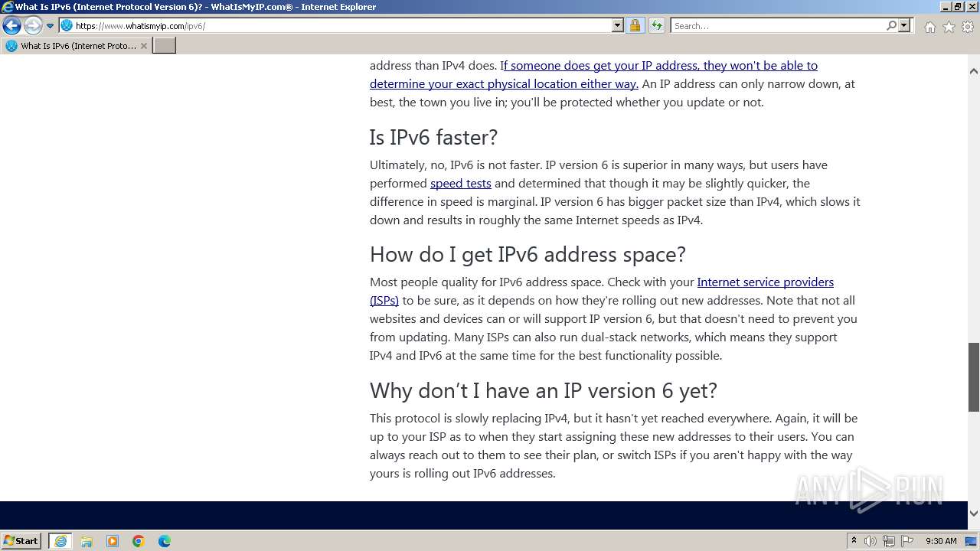This screenshot has height=551, width=980.
Task: Click the magnifier search icon
Action: click(891, 25)
